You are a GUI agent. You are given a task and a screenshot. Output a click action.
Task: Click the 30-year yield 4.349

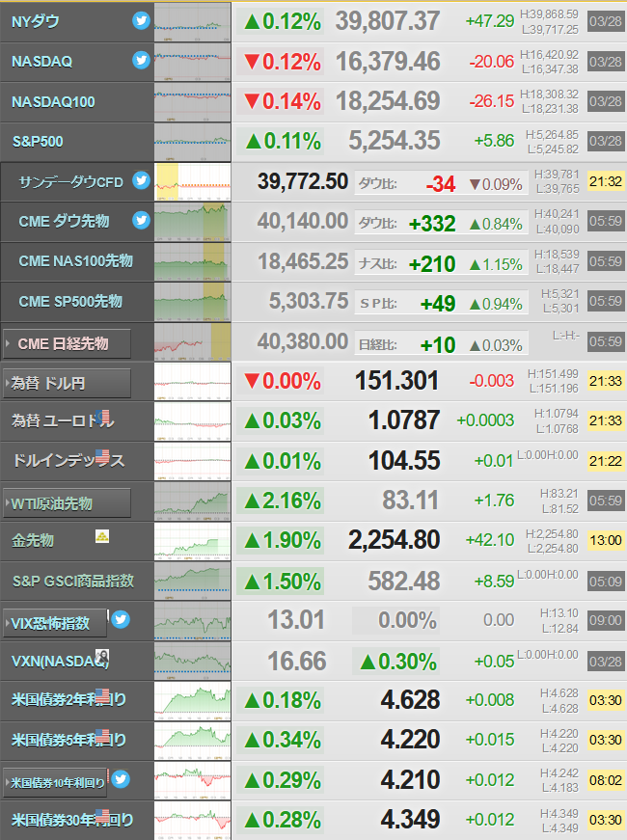(410, 820)
